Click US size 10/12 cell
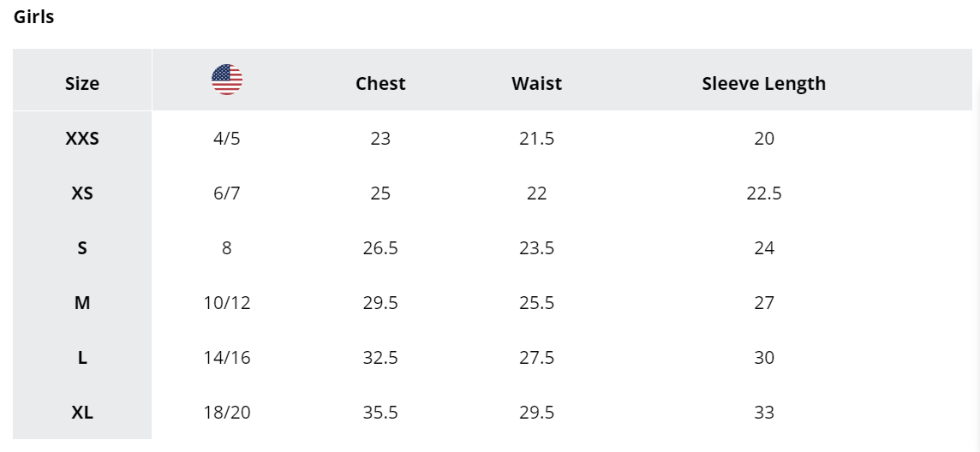The height and width of the screenshot is (452, 980). 226,303
